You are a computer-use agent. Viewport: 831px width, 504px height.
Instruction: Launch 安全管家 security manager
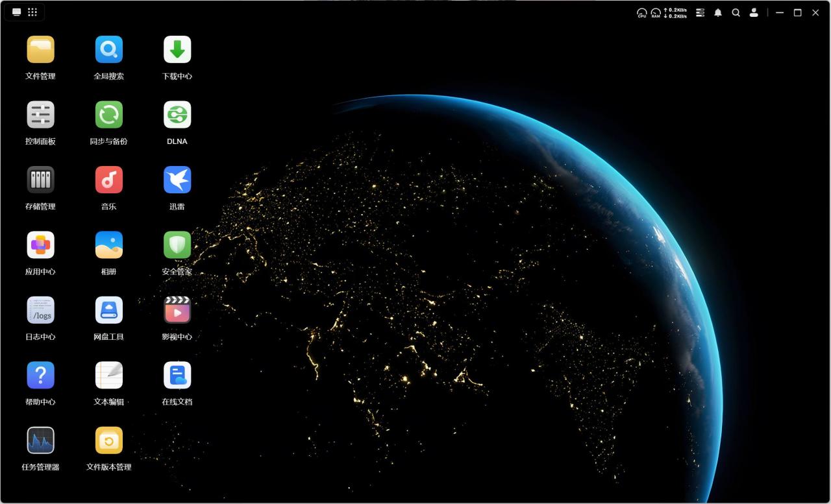coord(177,245)
